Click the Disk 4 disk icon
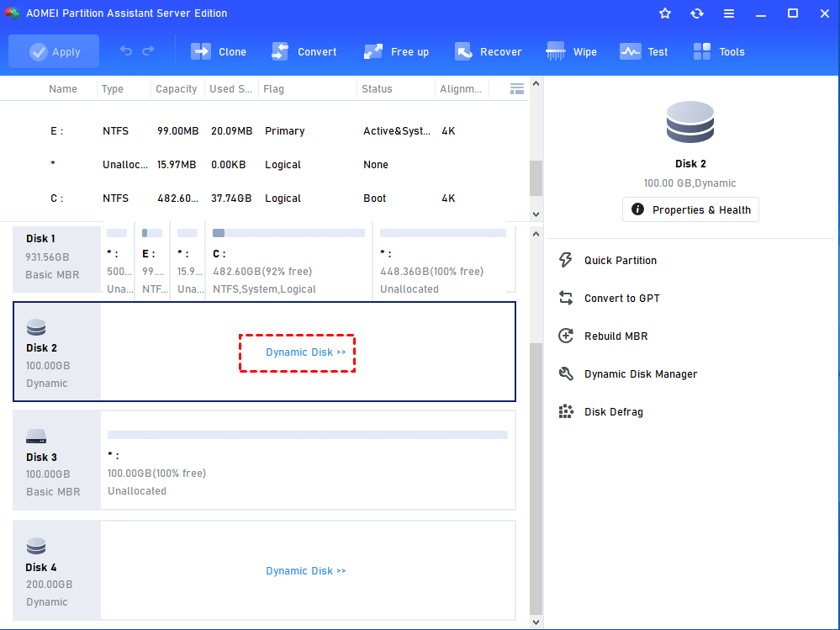The image size is (840, 630). (x=36, y=547)
